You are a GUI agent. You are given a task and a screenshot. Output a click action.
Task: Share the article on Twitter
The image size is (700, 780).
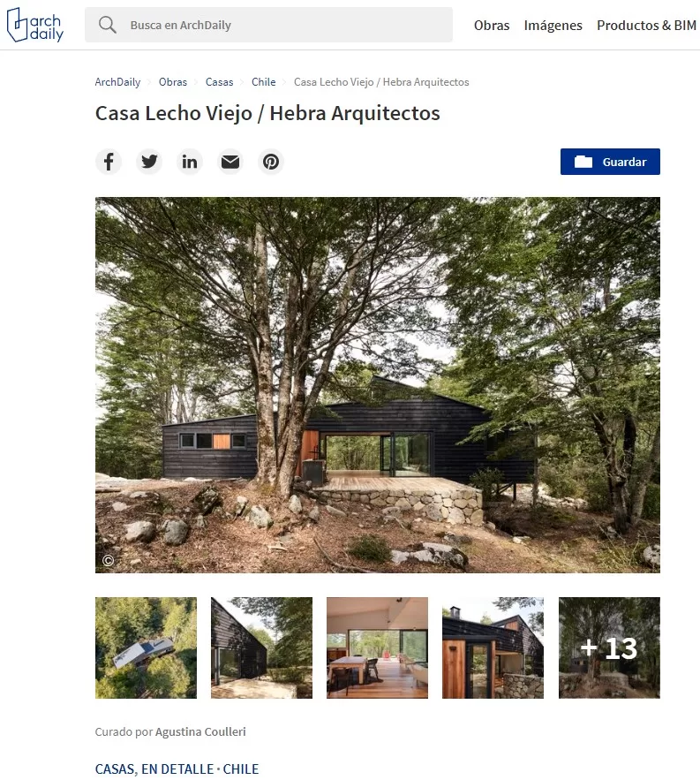[149, 162]
